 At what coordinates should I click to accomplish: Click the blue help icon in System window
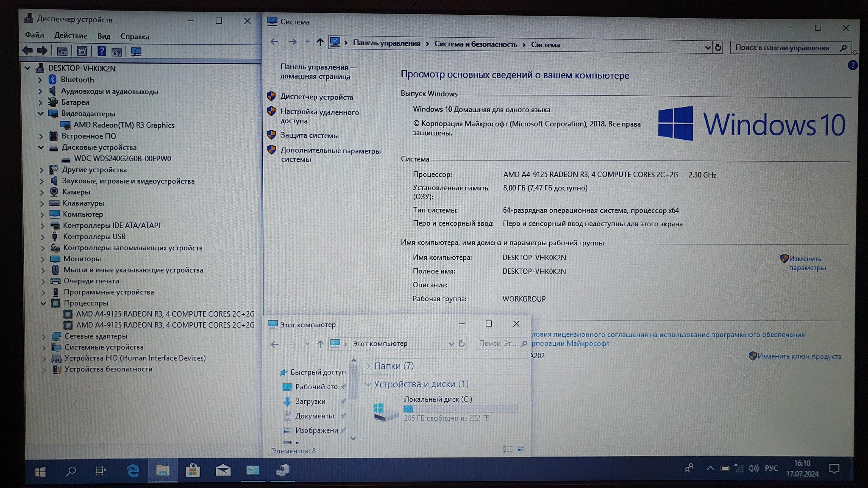tap(852, 65)
